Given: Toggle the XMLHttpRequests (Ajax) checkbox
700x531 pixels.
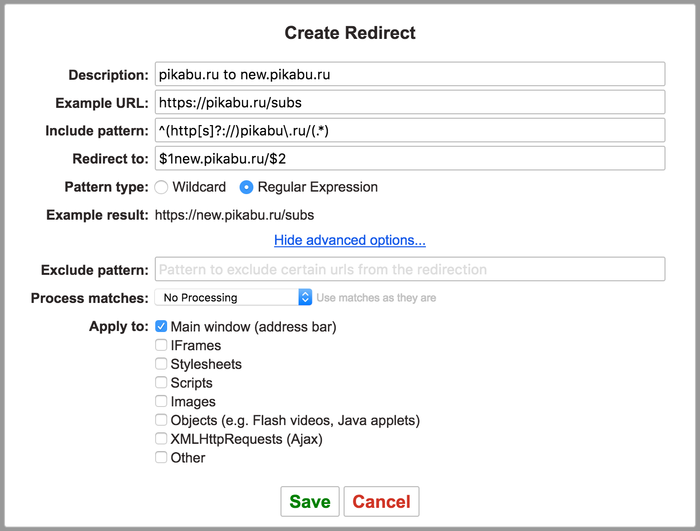Looking at the screenshot, I should pos(161,439).
